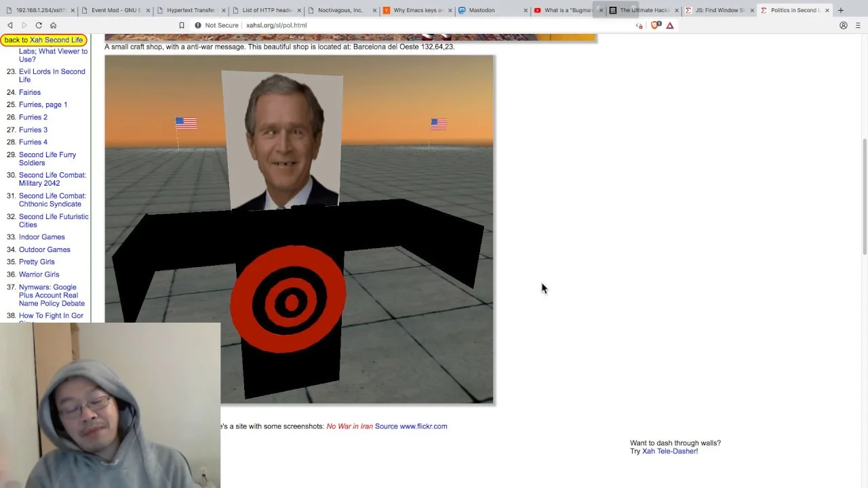Click the back to Xah Second Life button
Screen dimensions: 868x488
tap(43, 40)
